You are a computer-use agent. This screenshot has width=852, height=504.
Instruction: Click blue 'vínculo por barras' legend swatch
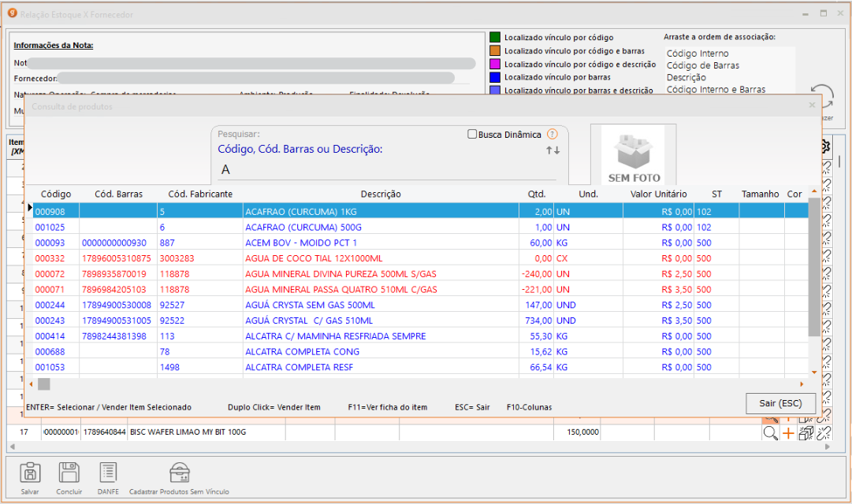tap(495, 77)
